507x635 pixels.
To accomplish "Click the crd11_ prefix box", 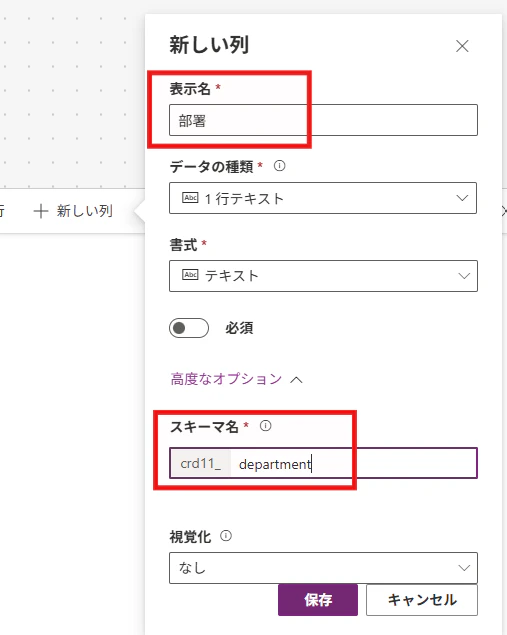I will pos(201,463).
